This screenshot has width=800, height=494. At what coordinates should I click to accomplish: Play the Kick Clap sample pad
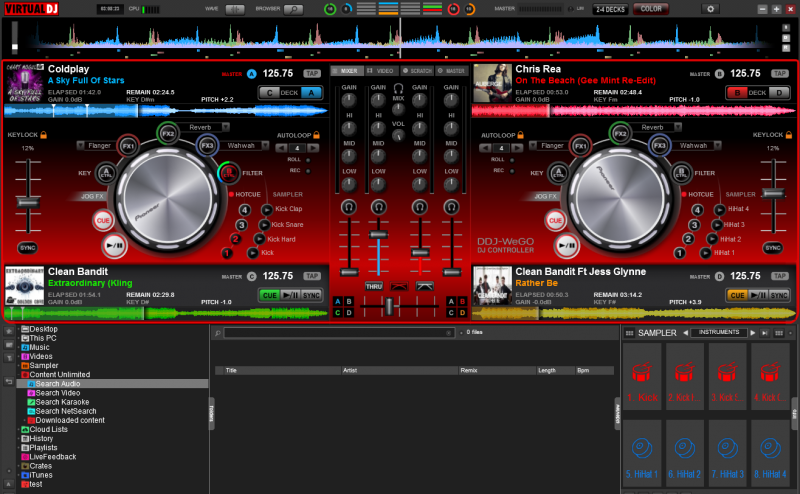pyautogui.click(x=267, y=209)
